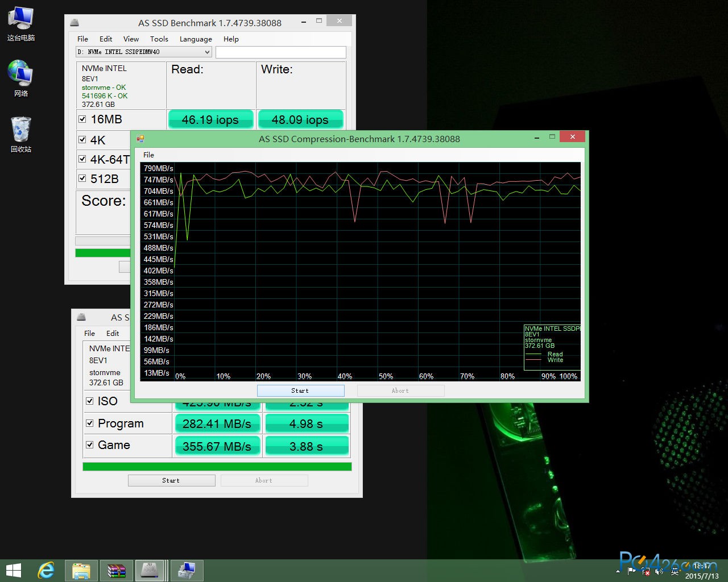Open Edit menu in the copy-benchmark window

[x=113, y=333]
